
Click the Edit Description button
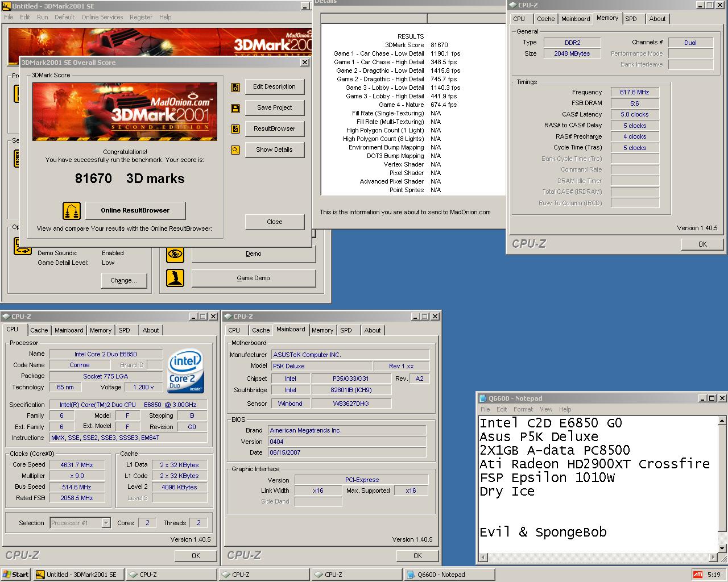pyautogui.click(x=275, y=87)
